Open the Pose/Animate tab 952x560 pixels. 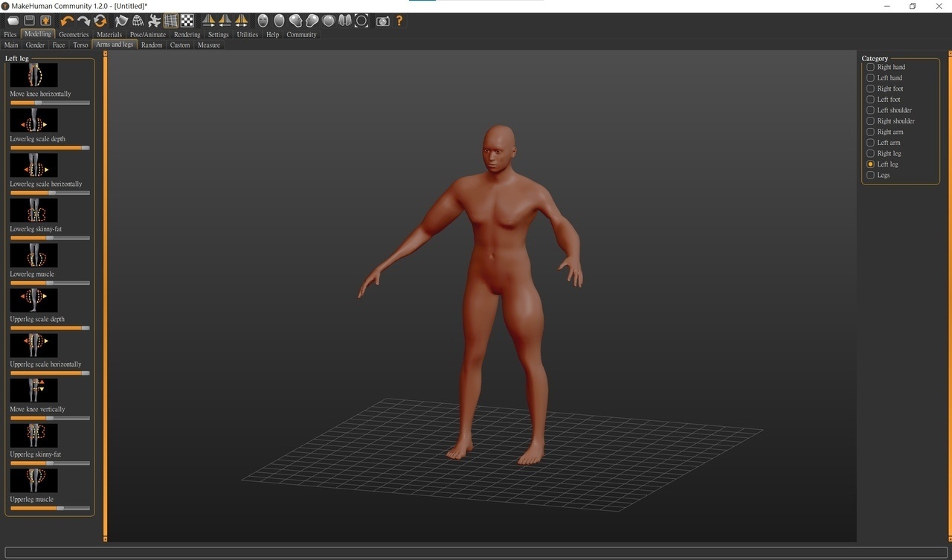(148, 34)
